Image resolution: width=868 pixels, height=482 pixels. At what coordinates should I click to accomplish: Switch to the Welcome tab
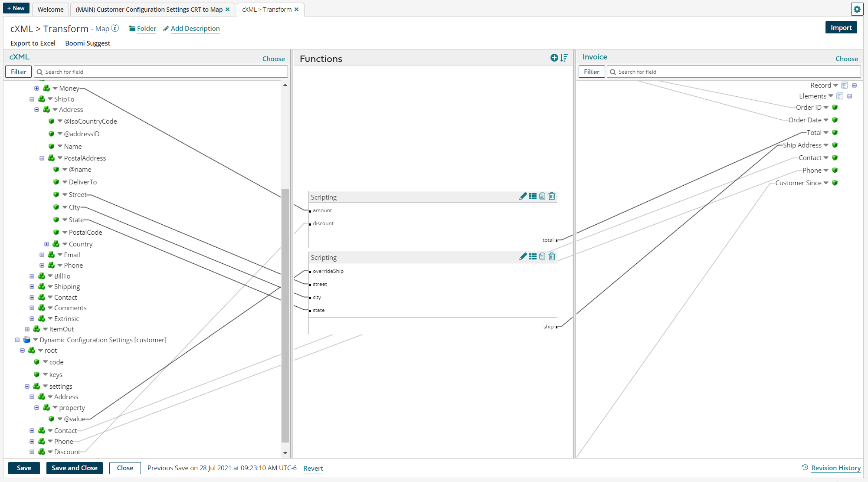click(x=50, y=9)
